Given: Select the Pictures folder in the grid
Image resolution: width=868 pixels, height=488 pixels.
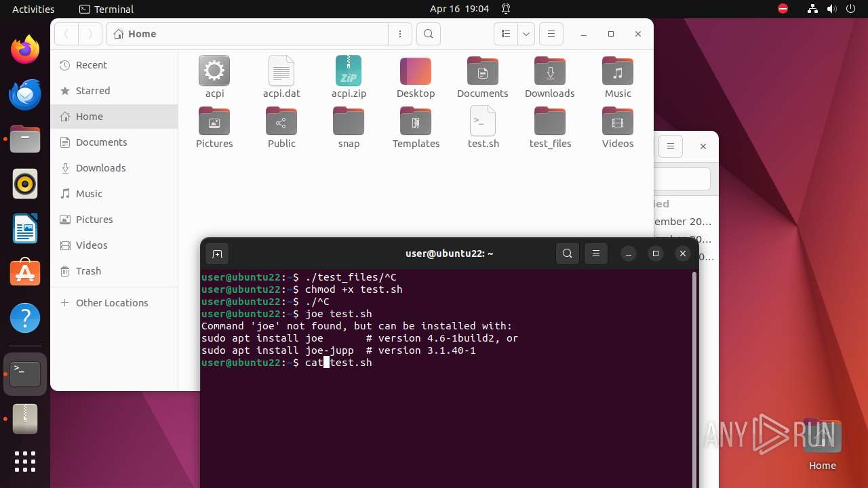Looking at the screenshot, I should [214, 127].
